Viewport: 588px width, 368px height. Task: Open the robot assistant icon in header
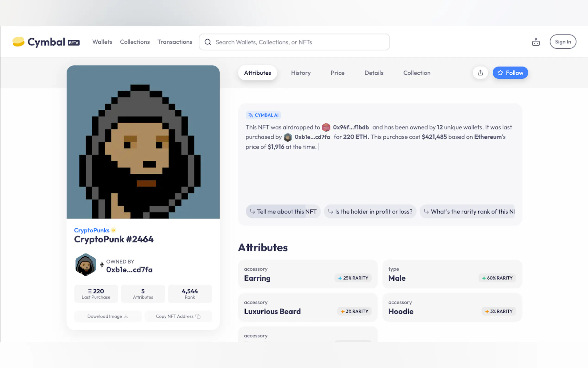point(536,42)
